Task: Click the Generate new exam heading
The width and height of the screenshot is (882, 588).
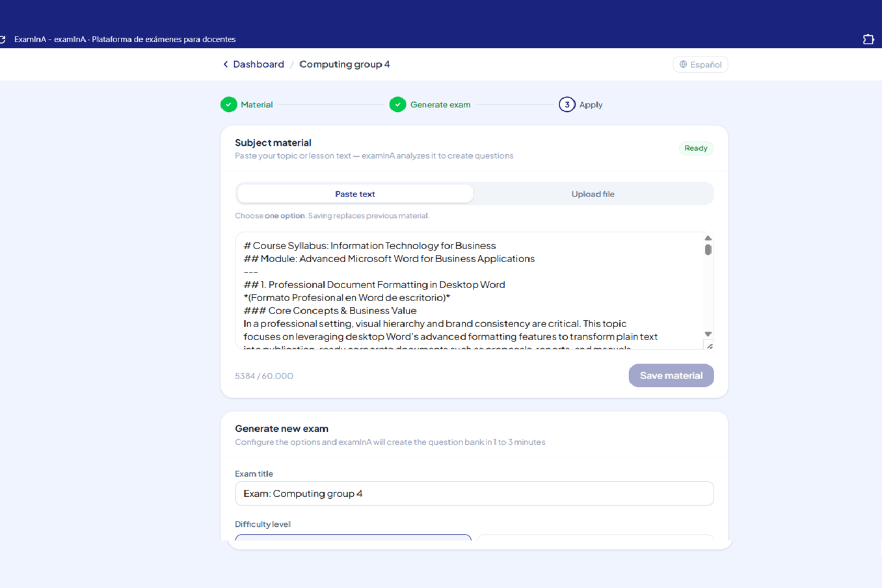Action: point(282,429)
